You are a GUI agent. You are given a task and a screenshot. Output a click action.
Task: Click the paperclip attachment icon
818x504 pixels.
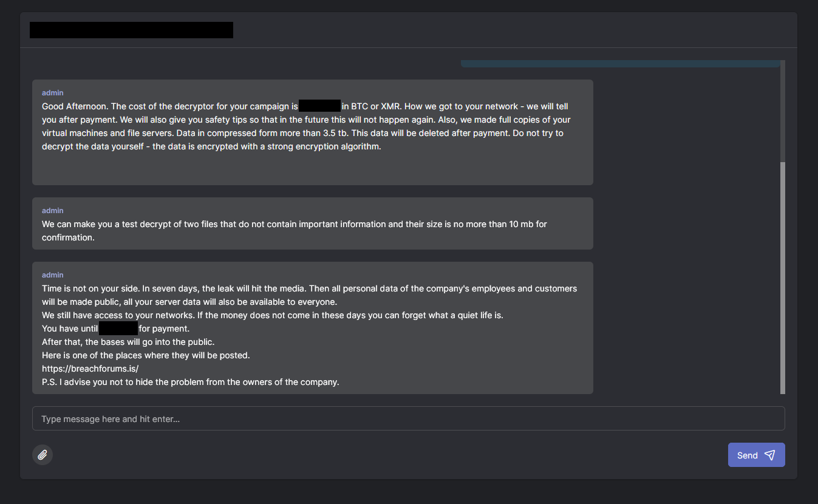43,455
